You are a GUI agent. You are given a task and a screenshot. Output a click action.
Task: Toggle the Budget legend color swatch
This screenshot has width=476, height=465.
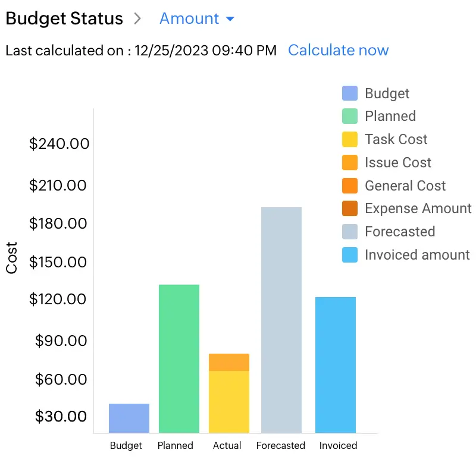[x=350, y=93]
